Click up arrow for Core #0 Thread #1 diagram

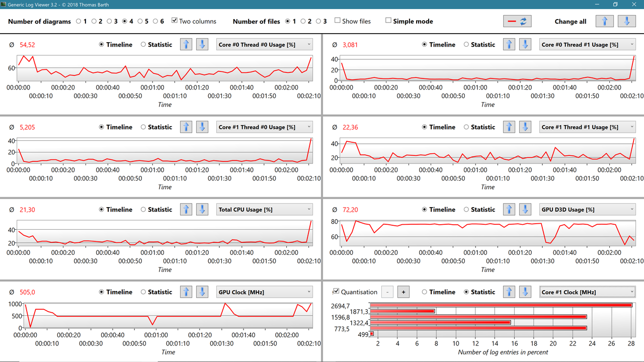[509, 44]
